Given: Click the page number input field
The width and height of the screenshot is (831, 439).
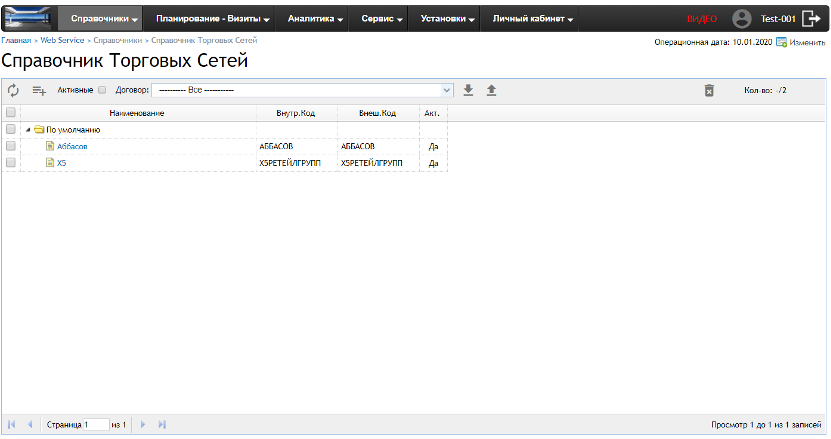Looking at the screenshot, I should (x=96, y=424).
